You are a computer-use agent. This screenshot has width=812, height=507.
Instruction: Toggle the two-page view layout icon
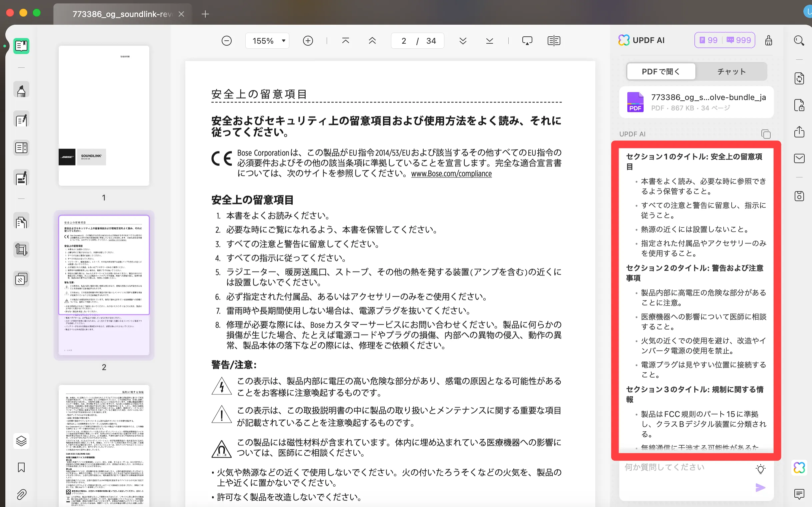click(x=554, y=41)
